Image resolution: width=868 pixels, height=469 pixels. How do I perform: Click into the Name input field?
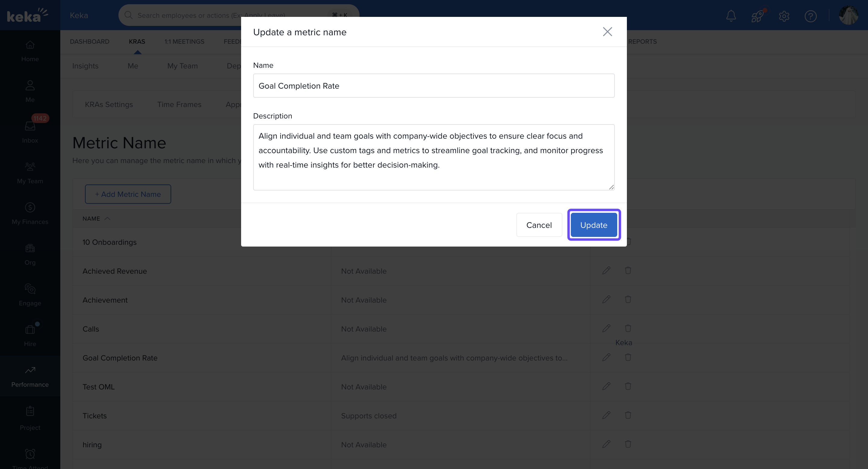point(434,86)
